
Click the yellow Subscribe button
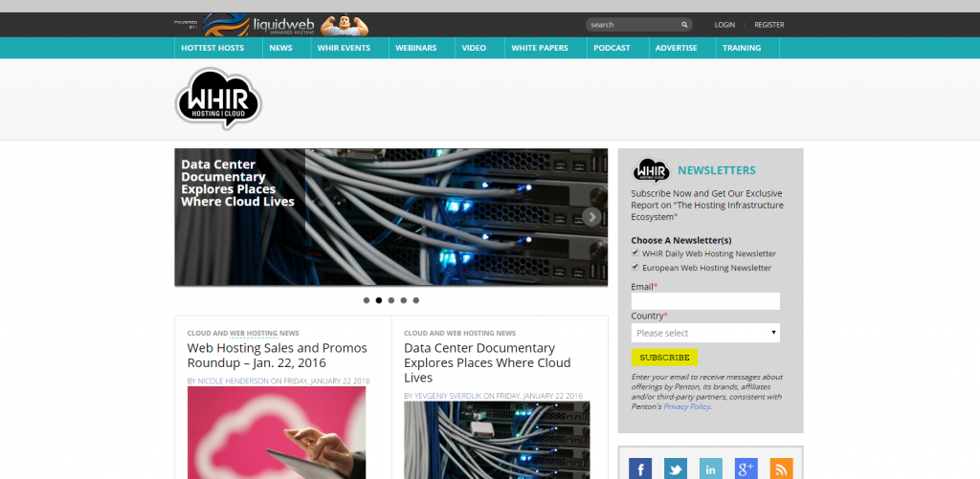(664, 358)
